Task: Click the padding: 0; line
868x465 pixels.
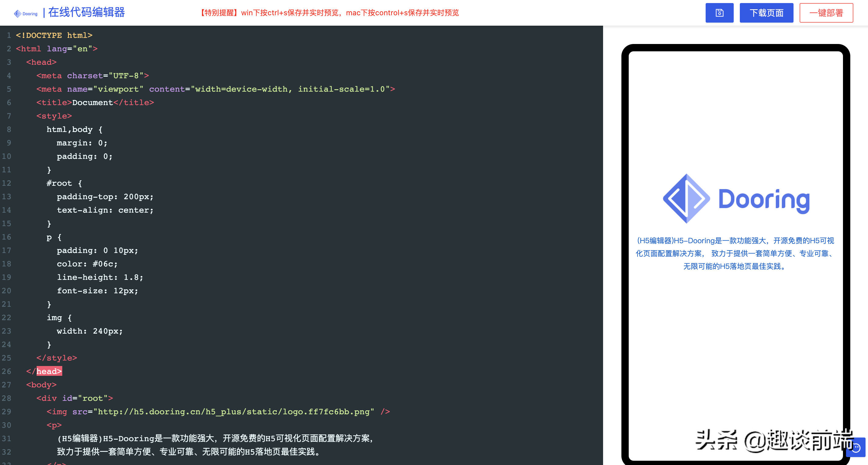Action: [x=85, y=156]
